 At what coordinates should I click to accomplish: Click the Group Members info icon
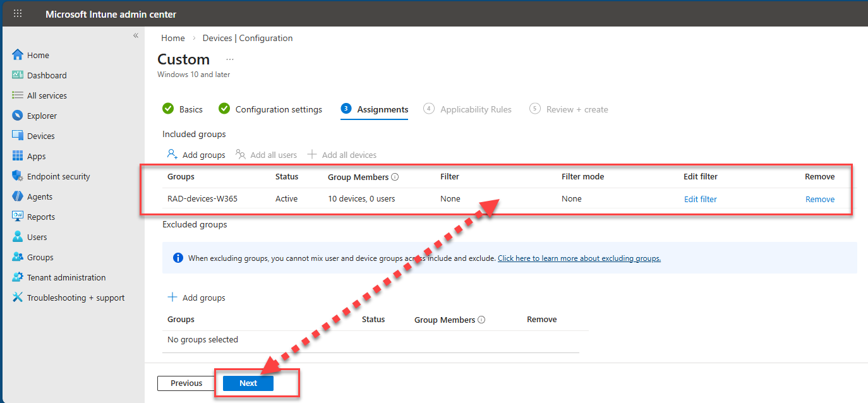[x=395, y=177]
